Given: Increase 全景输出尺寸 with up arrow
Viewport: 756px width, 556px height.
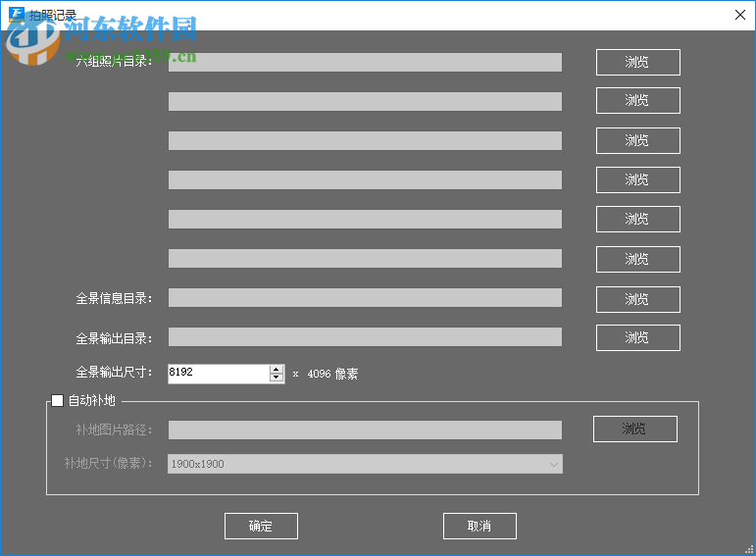Looking at the screenshot, I should click(x=277, y=370).
